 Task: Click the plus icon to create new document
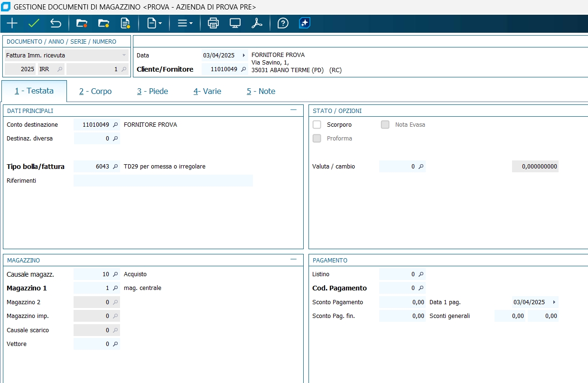tap(12, 23)
